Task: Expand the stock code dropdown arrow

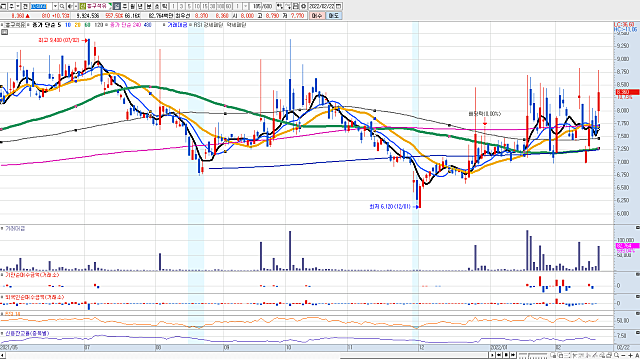Action: 55,6
